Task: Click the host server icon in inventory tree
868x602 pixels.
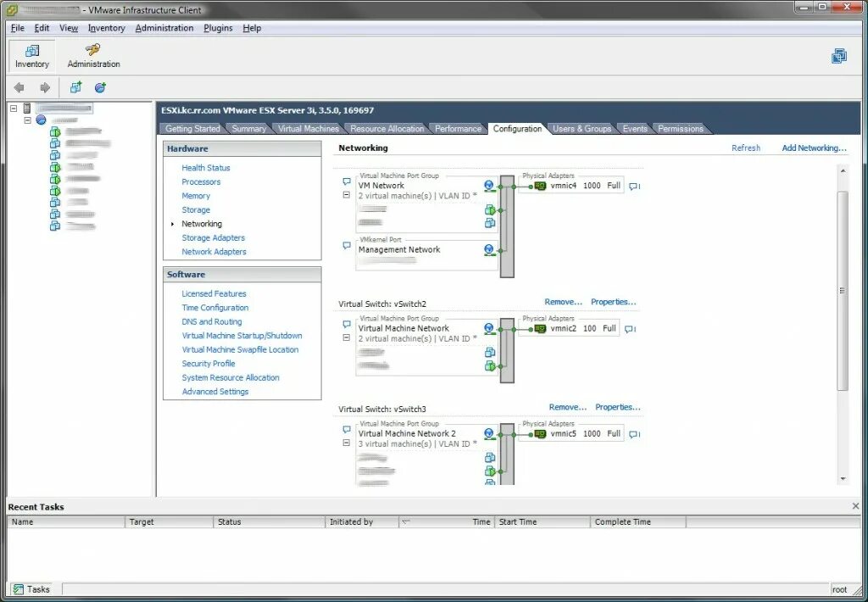Action: (27, 109)
